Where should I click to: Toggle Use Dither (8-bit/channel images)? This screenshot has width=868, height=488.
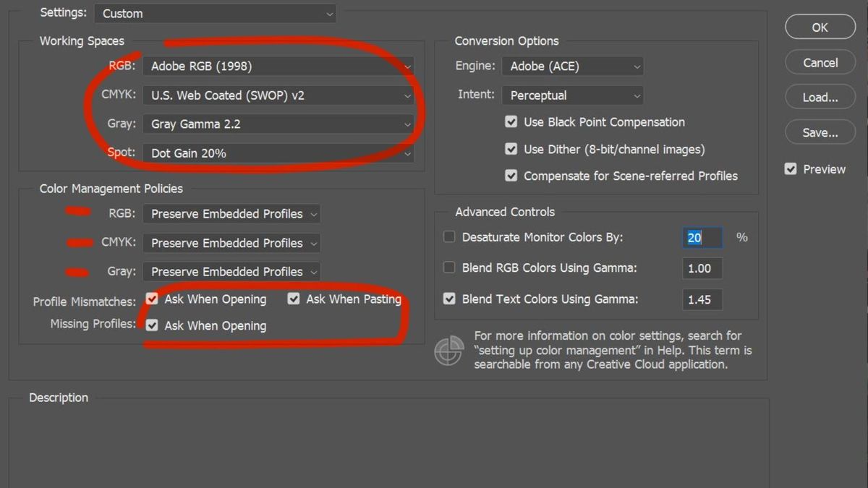(511, 149)
